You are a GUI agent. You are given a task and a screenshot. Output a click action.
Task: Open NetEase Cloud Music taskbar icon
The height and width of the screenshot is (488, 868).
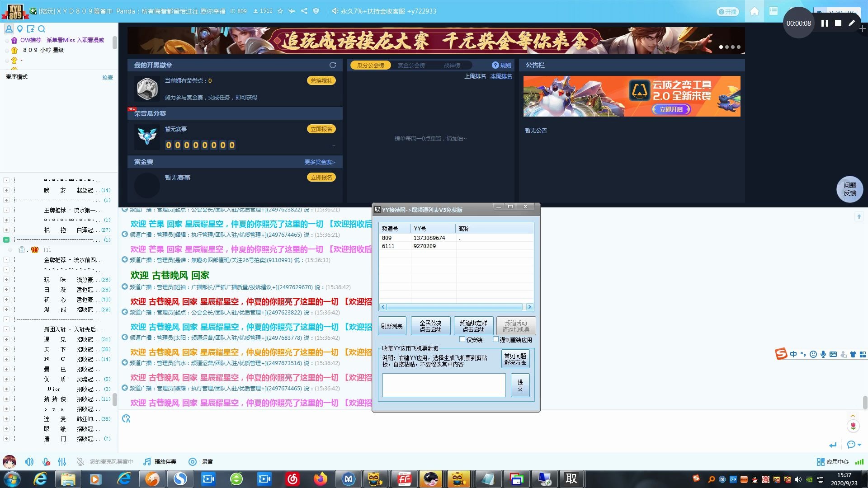tap(292, 479)
